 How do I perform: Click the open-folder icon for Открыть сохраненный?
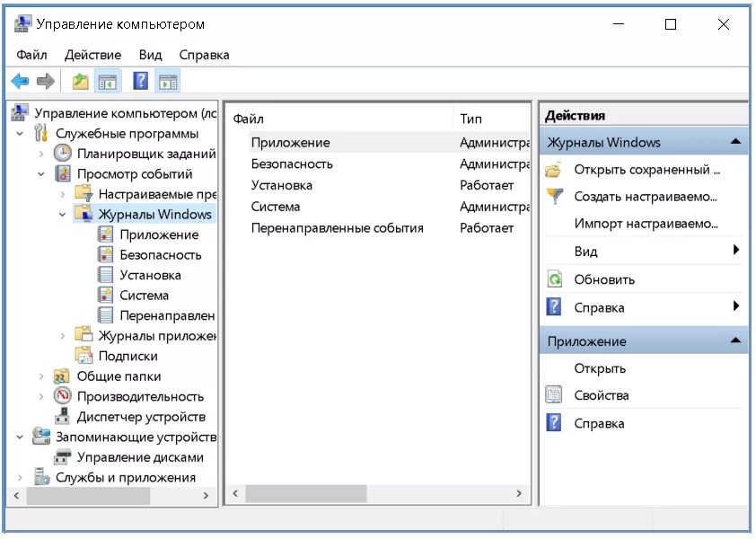[553, 170]
